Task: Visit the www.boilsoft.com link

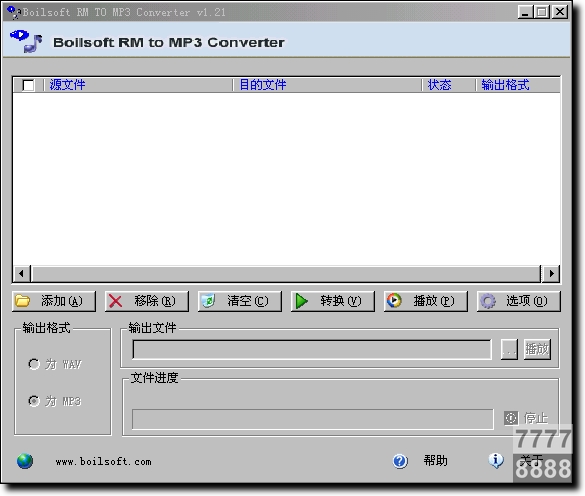Action: click(x=103, y=462)
